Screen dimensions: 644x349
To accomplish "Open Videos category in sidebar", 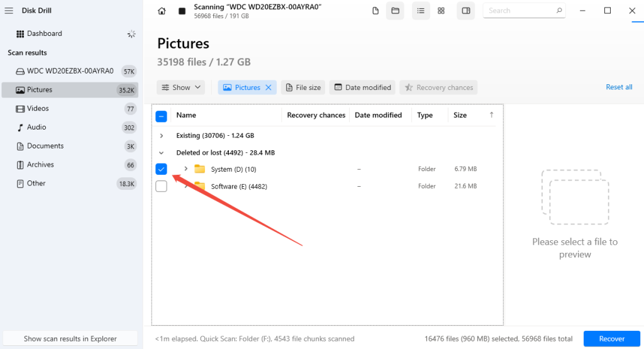I will (x=38, y=109).
